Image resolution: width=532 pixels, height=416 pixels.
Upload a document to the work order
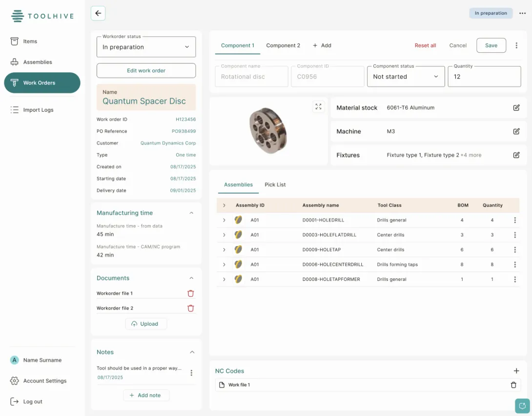tap(146, 324)
